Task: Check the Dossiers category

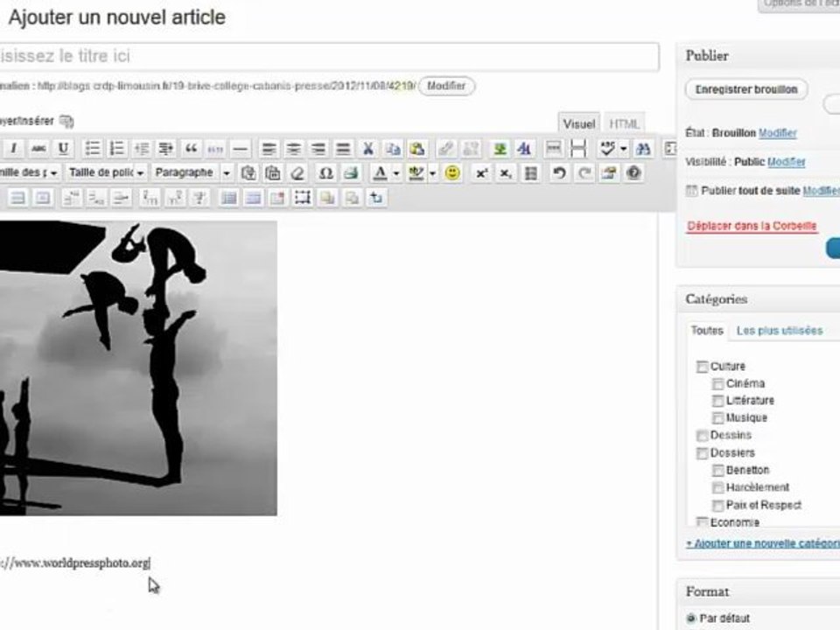Action: click(702, 453)
